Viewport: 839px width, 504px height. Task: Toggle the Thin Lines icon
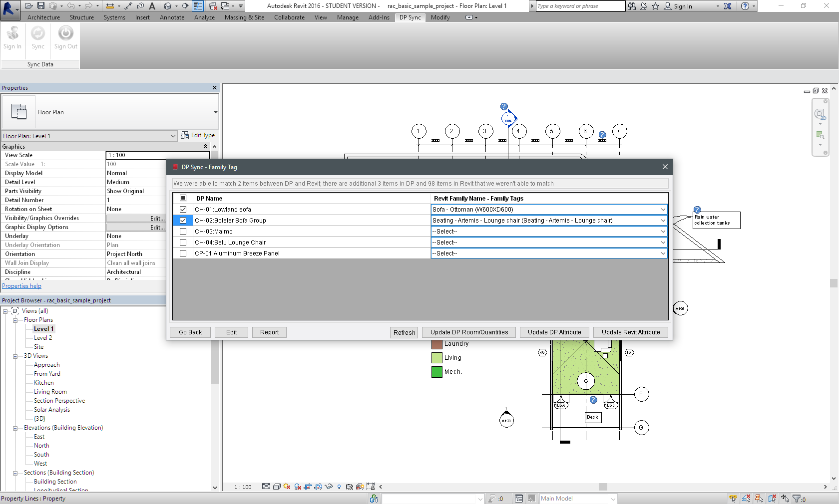[198, 6]
